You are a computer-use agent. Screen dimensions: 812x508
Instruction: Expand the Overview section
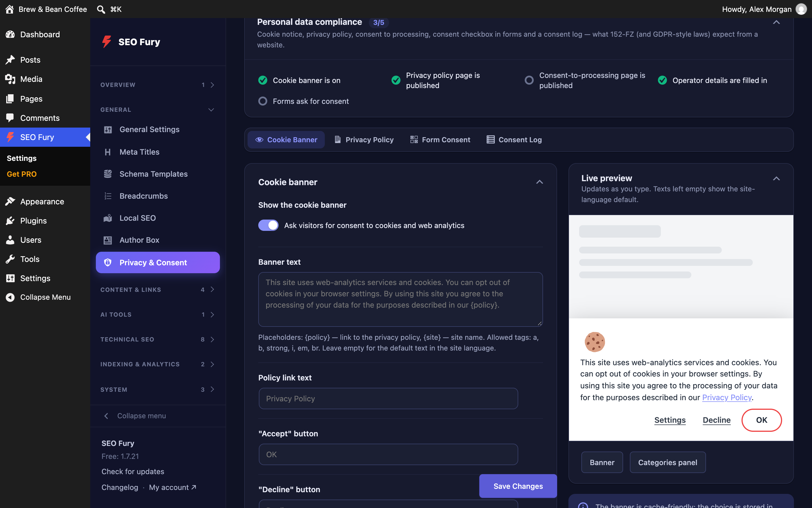coord(158,85)
